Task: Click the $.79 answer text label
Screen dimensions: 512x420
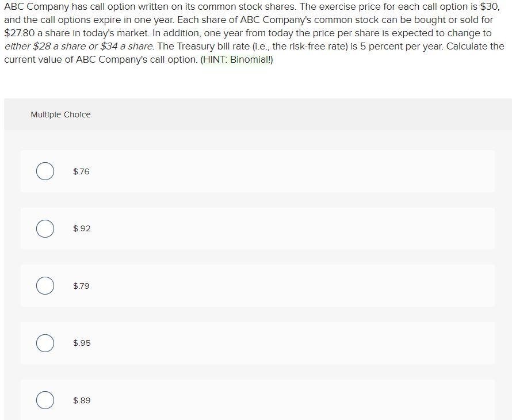Action: pos(81,285)
